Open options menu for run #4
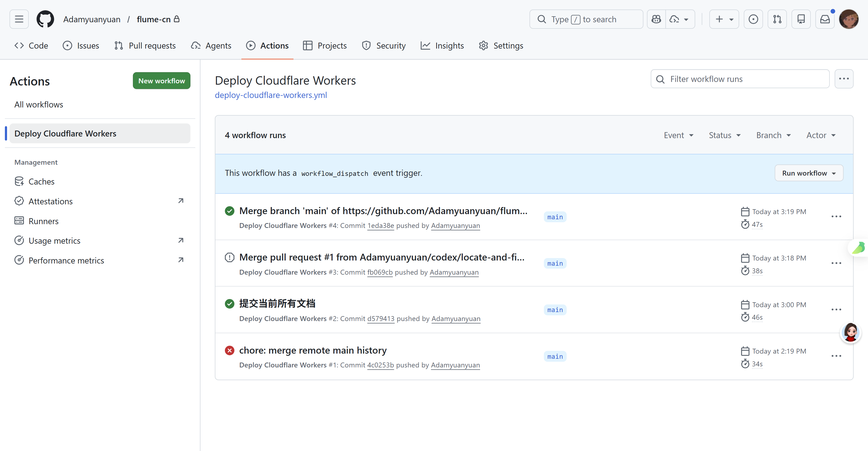This screenshot has height=451, width=868. pos(836,216)
